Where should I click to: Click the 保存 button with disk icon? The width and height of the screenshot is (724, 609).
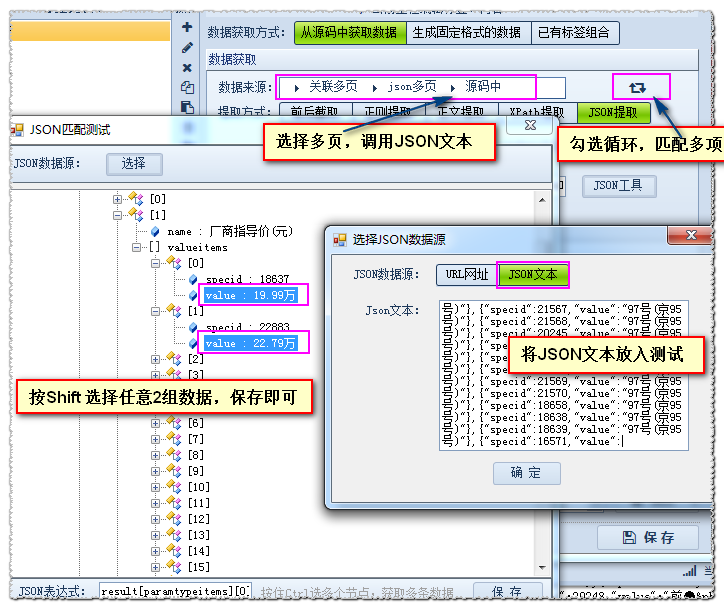647,538
